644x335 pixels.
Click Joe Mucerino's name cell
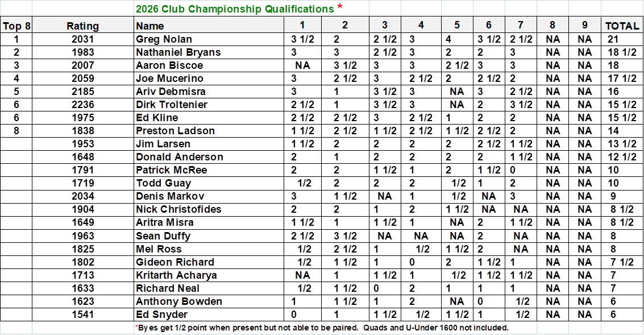(169, 78)
